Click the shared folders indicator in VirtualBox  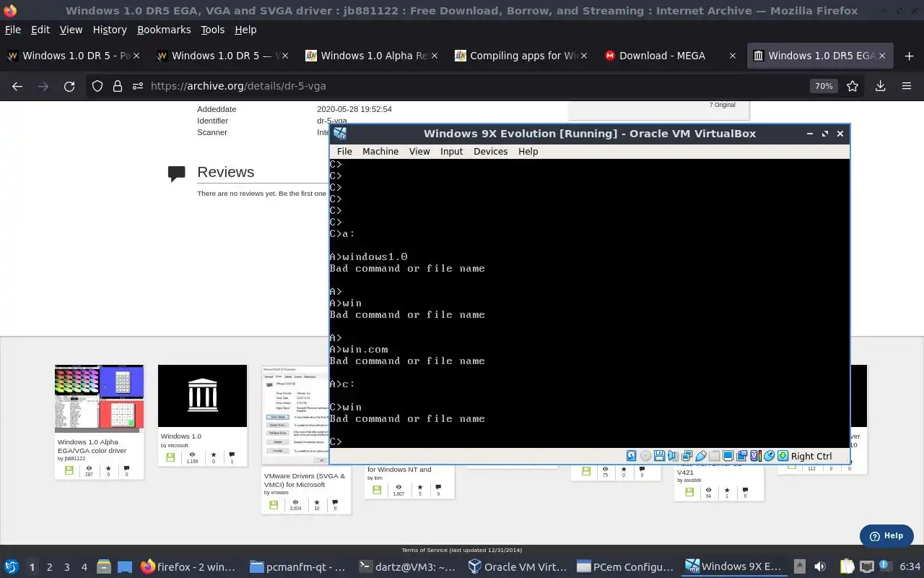(714, 456)
